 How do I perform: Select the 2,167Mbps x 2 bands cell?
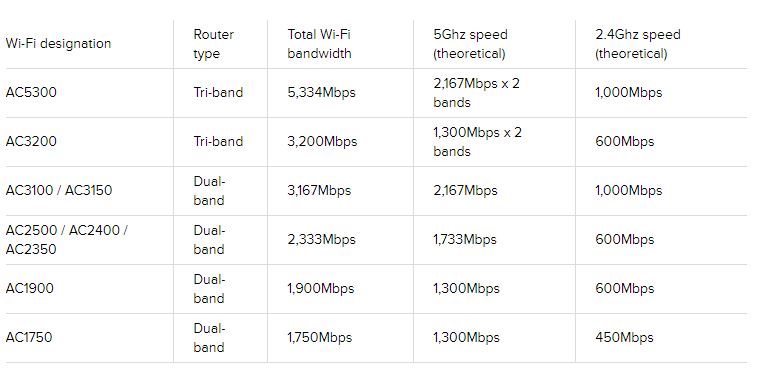click(x=477, y=93)
